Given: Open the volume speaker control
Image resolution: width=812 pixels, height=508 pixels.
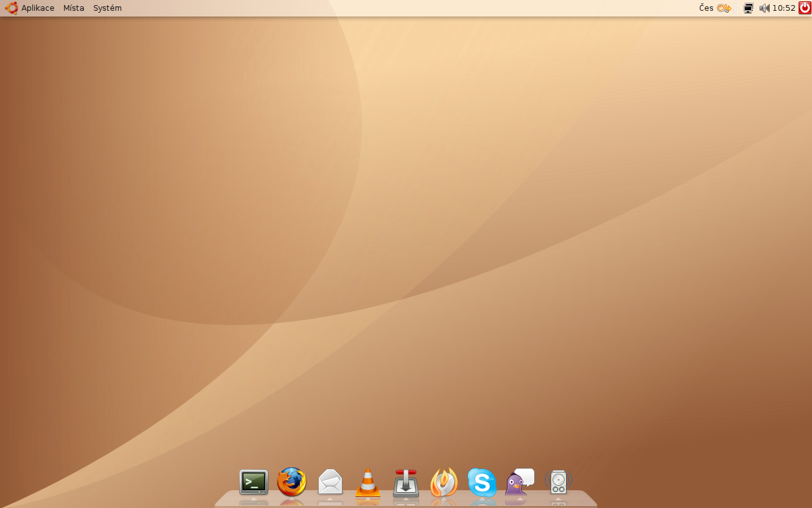Looking at the screenshot, I should coord(764,8).
